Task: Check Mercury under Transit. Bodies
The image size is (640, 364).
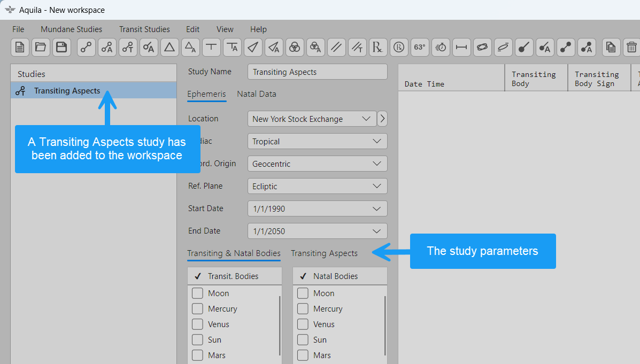Action: pos(197,309)
